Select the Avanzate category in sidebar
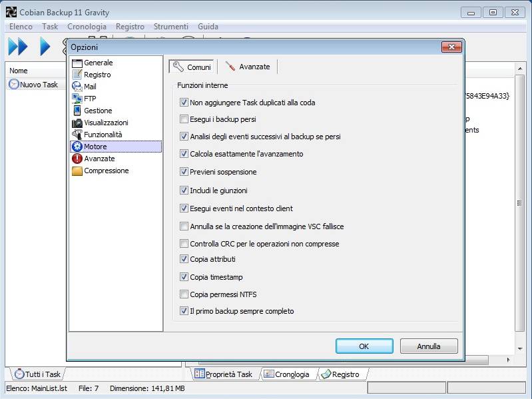 [x=99, y=159]
